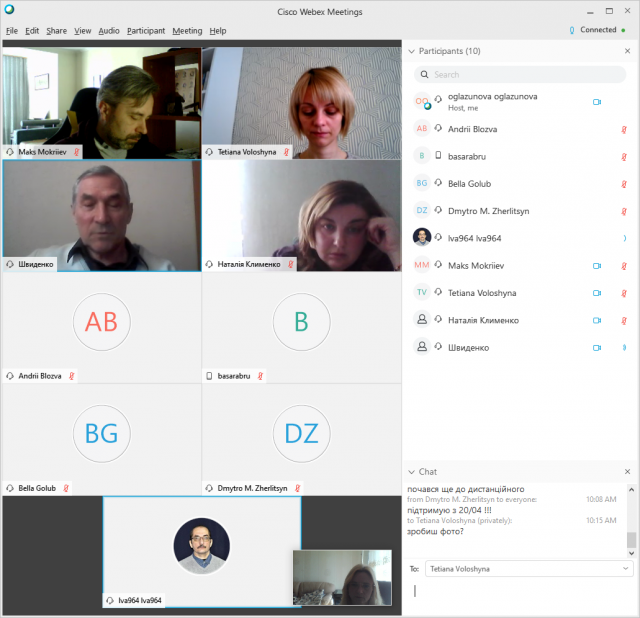Open the Participant menu
Screen dimensions: 640x618
click(x=146, y=31)
